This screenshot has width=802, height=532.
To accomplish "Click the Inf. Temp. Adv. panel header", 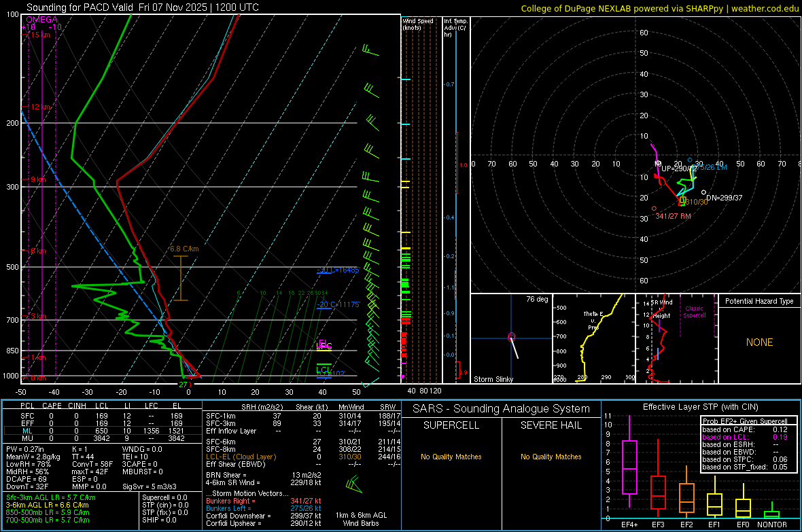I will tap(455, 28).
